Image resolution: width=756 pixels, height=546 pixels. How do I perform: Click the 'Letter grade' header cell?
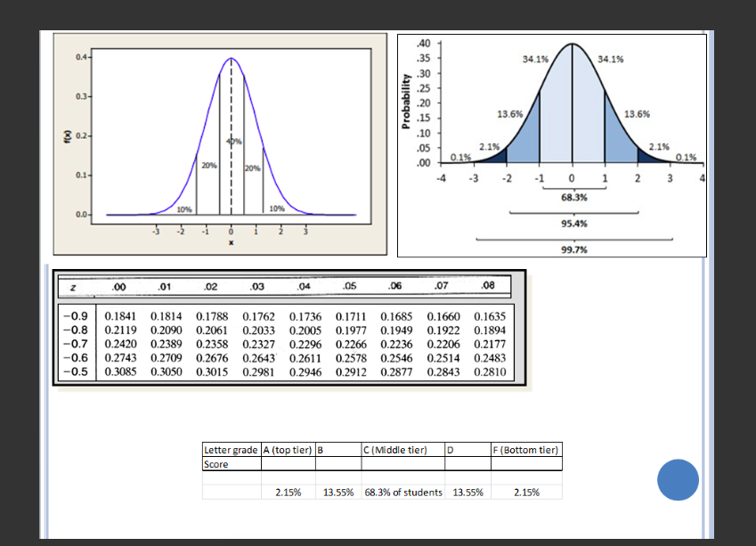pyautogui.click(x=230, y=450)
